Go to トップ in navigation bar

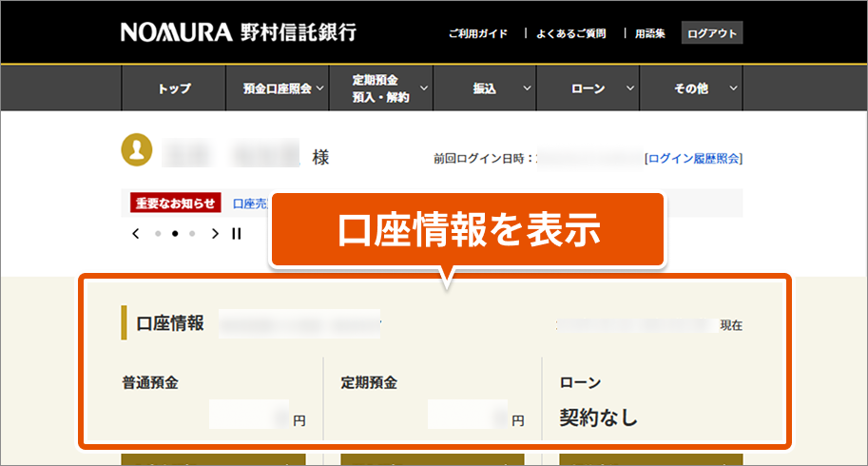coord(174,88)
